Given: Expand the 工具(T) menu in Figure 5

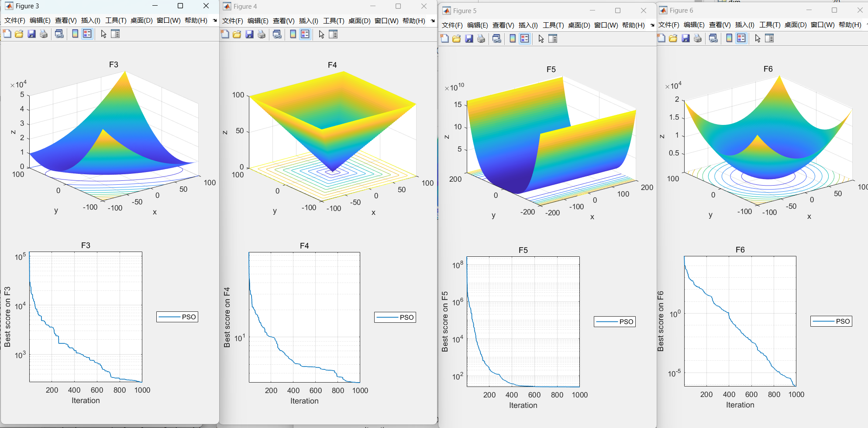Looking at the screenshot, I should click(553, 25).
